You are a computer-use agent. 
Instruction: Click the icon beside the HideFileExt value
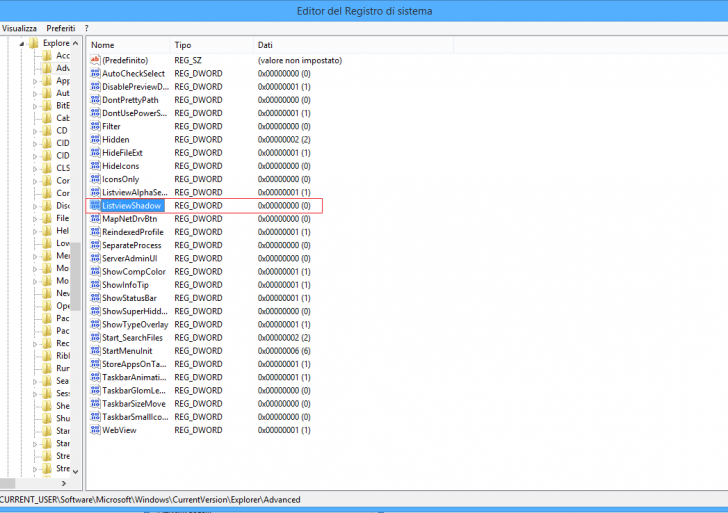(x=95, y=152)
